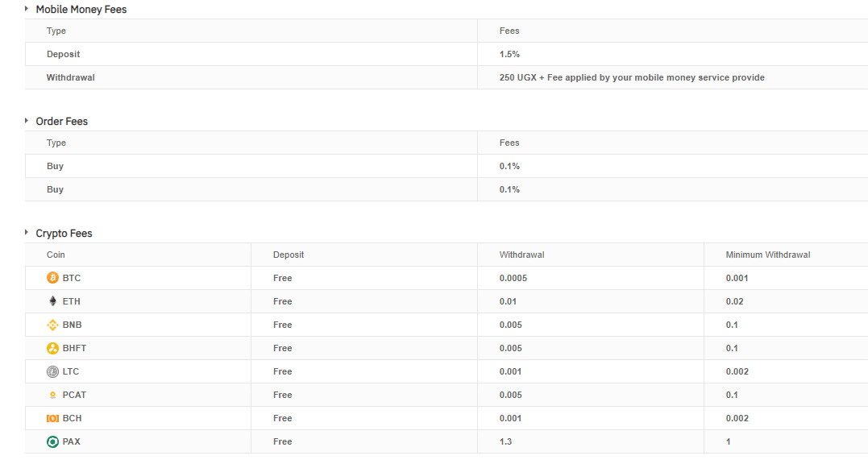This screenshot has width=868, height=464.
Task: Click the Crypto Fees heading text
Action: pyautogui.click(x=64, y=234)
